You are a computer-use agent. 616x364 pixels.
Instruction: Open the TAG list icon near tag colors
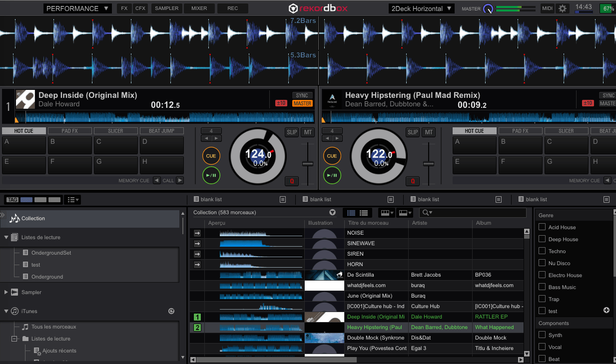click(72, 200)
